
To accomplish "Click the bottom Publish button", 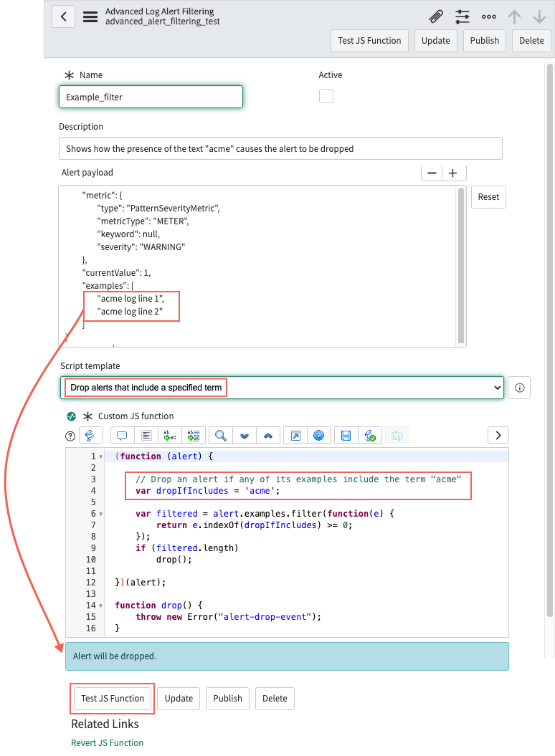I will click(x=228, y=699).
